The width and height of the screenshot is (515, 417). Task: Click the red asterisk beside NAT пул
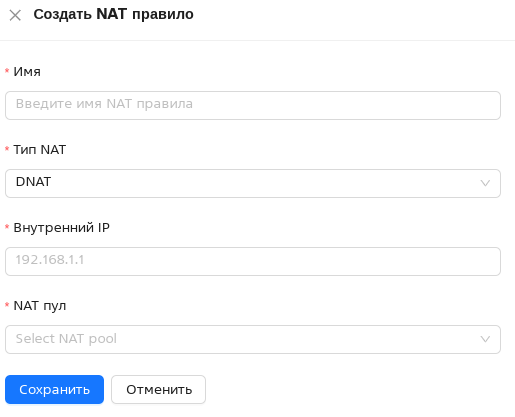(7, 305)
